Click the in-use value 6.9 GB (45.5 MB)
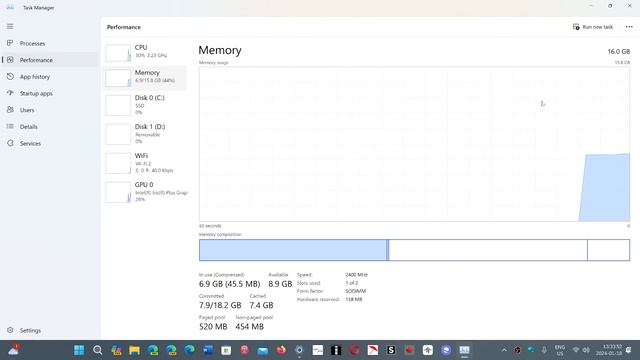640x360 pixels. [229, 284]
